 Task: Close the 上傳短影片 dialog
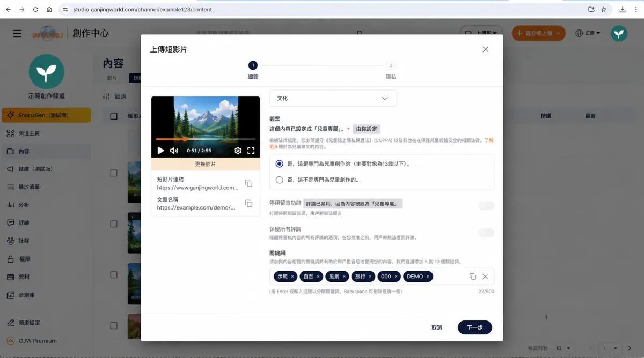486,49
